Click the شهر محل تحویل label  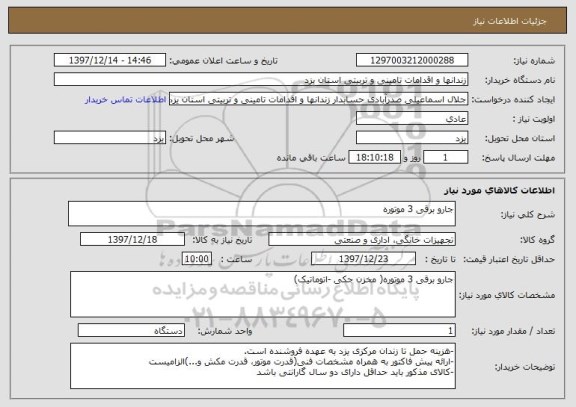point(202,138)
